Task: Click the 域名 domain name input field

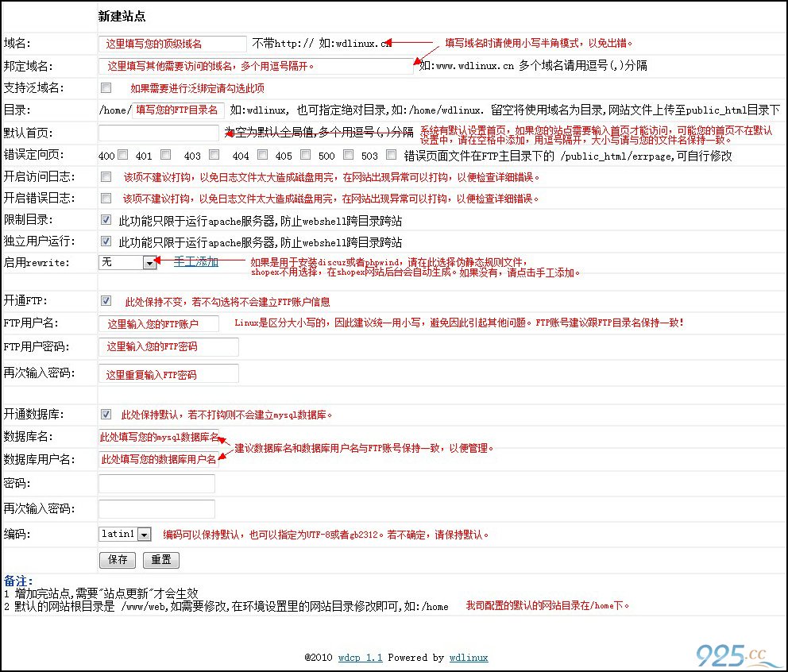Action: [x=172, y=44]
